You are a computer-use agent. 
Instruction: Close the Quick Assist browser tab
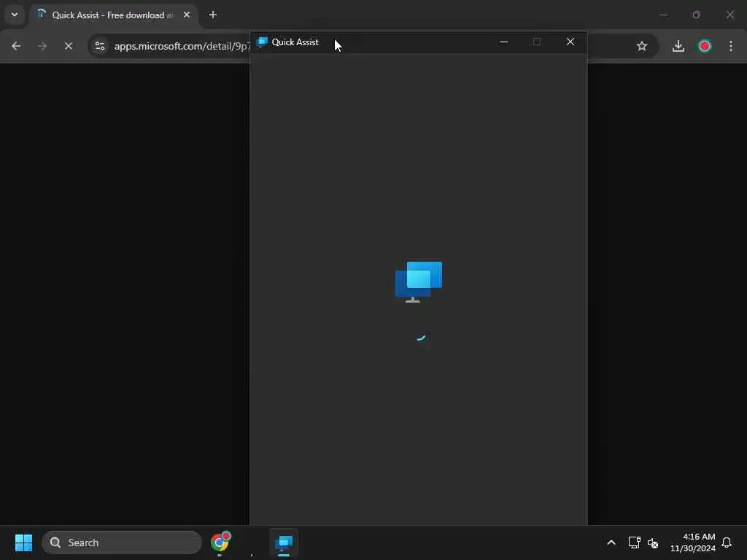tap(187, 15)
